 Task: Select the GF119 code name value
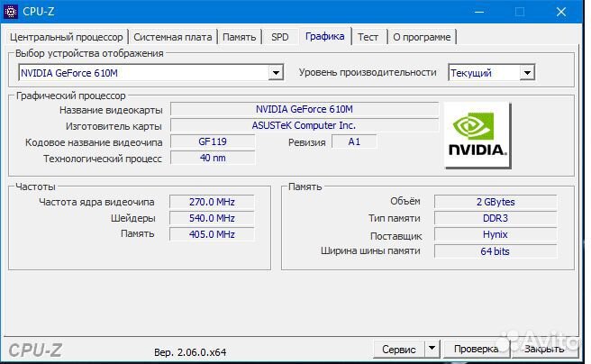pos(213,141)
